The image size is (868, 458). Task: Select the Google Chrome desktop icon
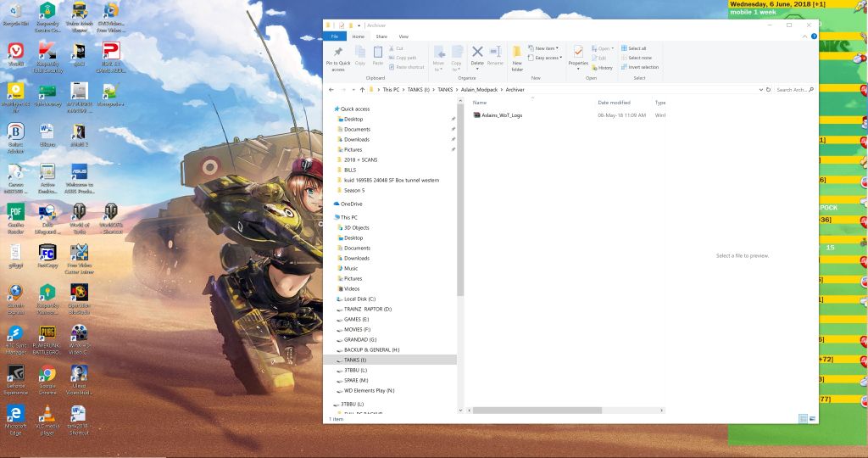tap(47, 381)
